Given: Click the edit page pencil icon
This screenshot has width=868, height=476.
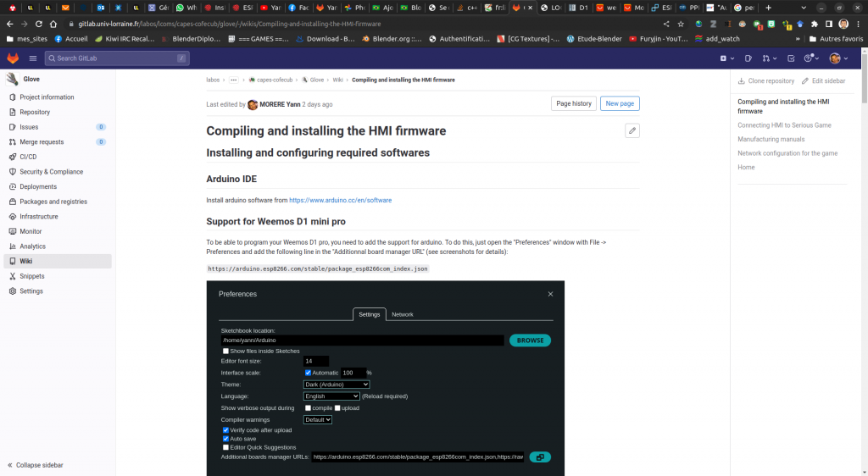Looking at the screenshot, I should click(x=632, y=130).
